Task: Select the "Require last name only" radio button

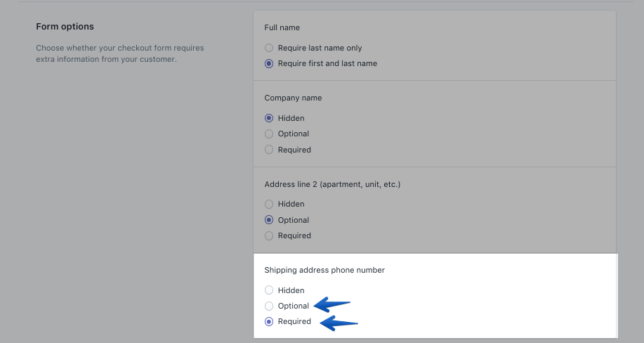Action: point(269,48)
